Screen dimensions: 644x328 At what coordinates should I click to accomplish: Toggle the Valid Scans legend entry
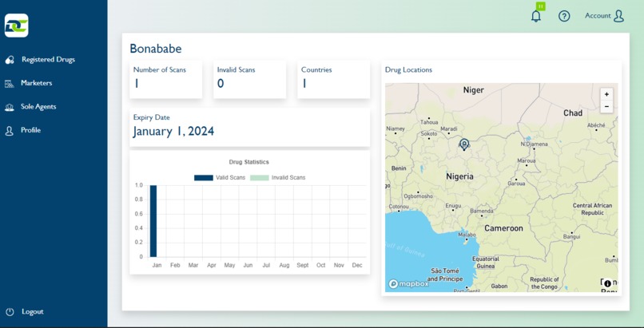point(219,177)
